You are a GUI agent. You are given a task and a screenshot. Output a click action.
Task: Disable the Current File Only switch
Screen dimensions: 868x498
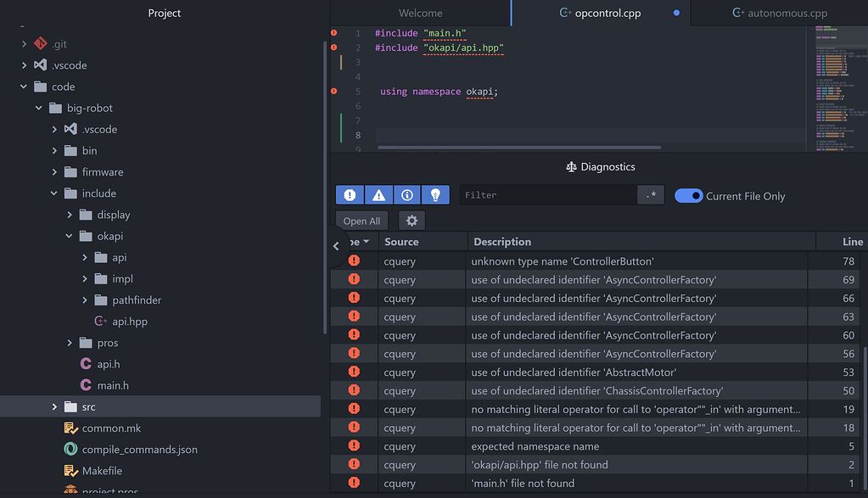point(688,196)
